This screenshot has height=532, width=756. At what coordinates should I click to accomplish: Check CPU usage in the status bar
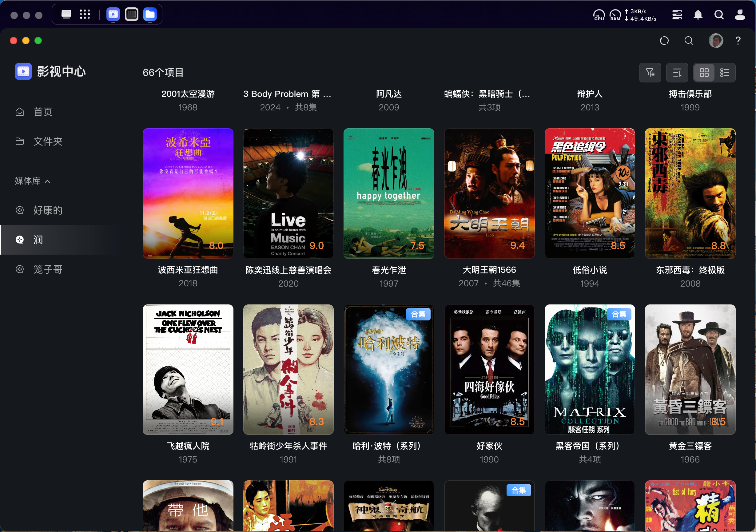tap(599, 15)
